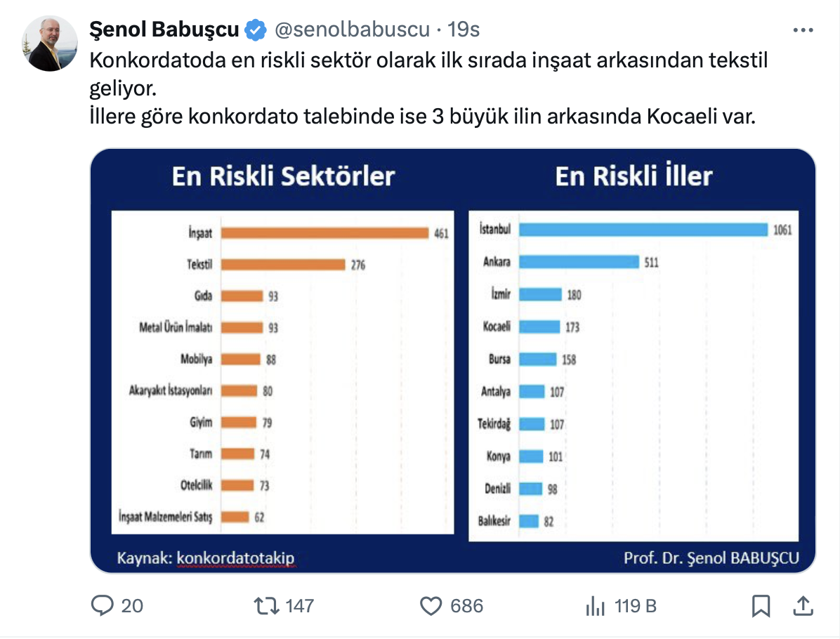Click the share upload icon
The image size is (840, 639).
(x=803, y=605)
